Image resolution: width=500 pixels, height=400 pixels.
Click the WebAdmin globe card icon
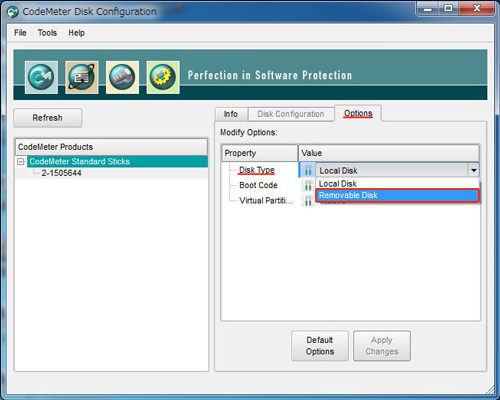(82, 77)
